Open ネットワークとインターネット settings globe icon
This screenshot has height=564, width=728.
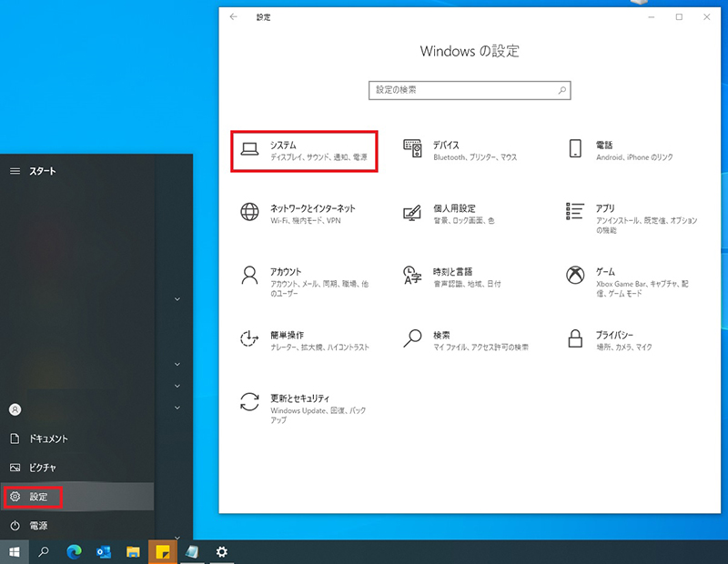(249, 212)
